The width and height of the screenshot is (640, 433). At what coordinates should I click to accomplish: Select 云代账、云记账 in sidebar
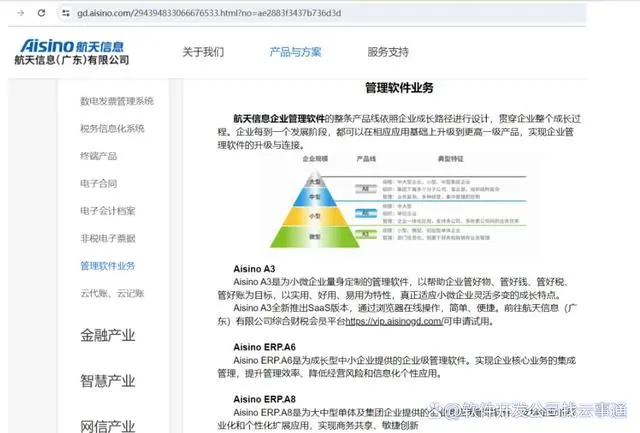coord(112,293)
